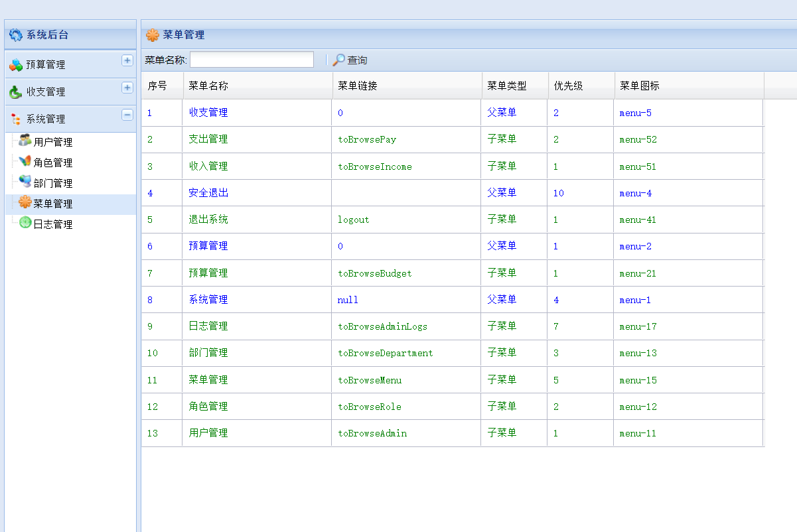Sort by the 序号 column header
Screen dimensions: 797x532
(163, 86)
